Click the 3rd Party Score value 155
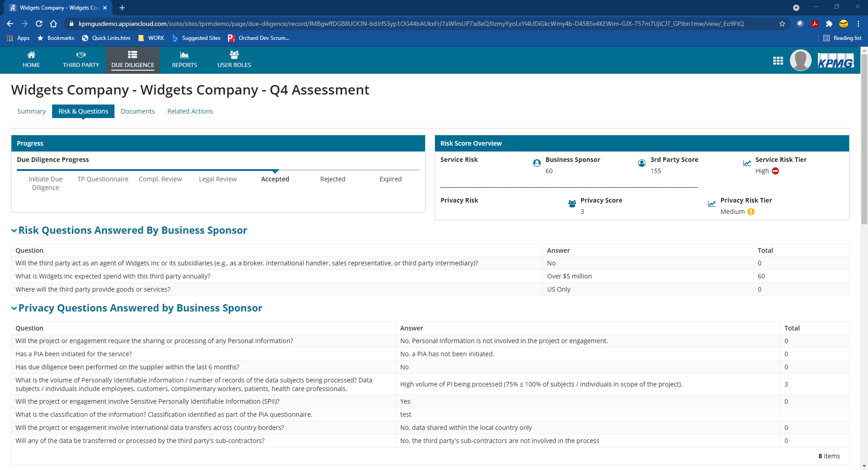This screenshot has width=868, height=470. 656,171
